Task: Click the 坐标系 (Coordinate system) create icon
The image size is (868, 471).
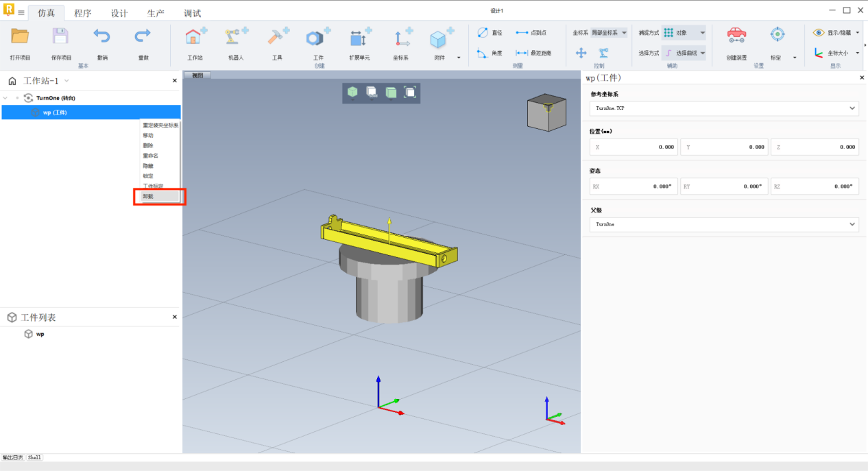Action: tap(401, 38)
